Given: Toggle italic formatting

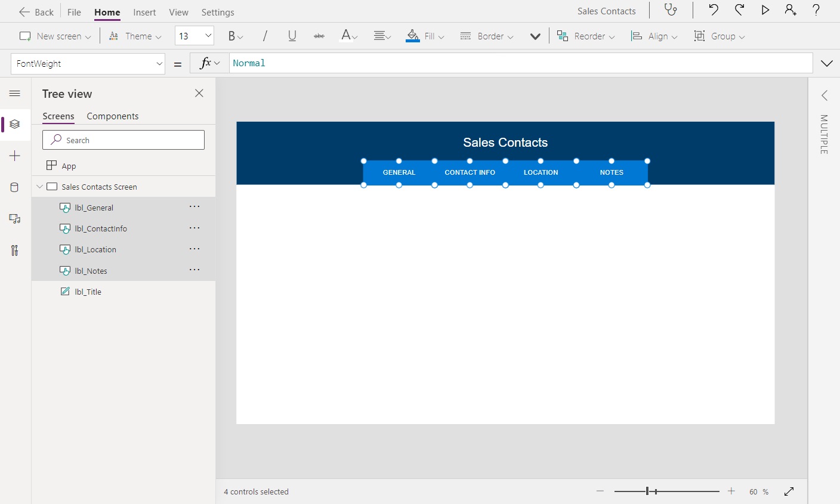Looking at the screenshot, I should click(x=265, y=36).
